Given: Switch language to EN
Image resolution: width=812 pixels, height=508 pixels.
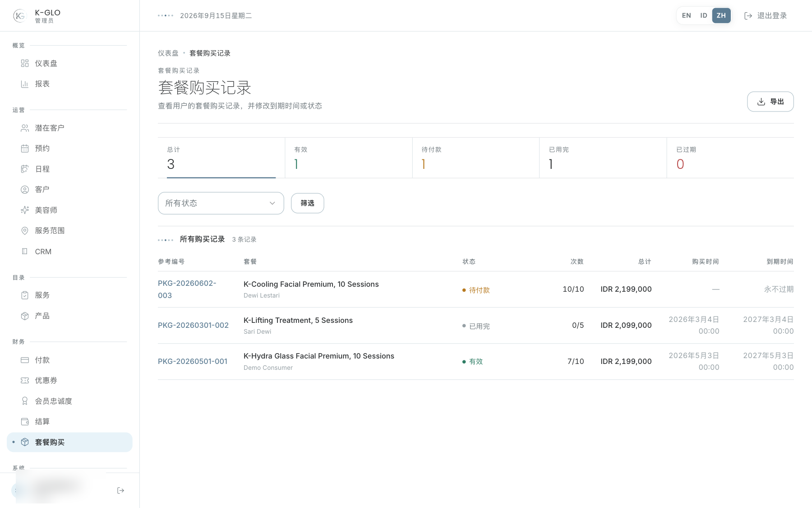Looking at the screenshot, I should point(686,16).
